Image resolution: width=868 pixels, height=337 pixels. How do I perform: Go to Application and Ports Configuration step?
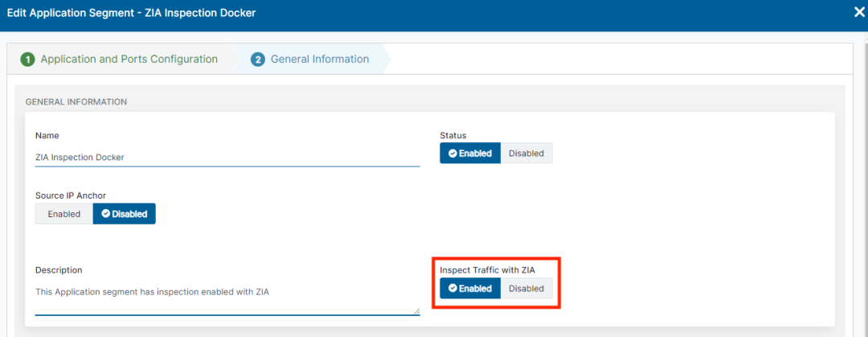point(129,60)
